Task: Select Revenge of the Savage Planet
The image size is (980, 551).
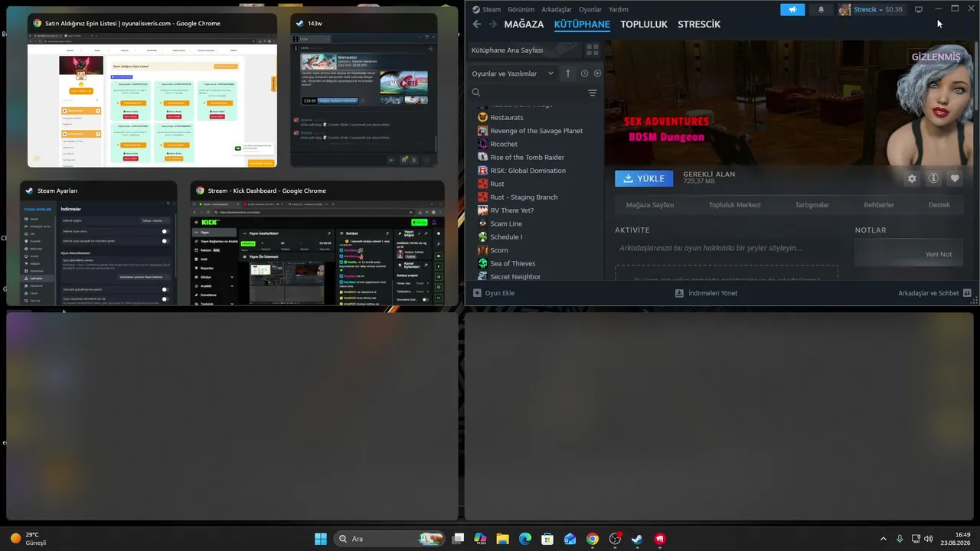Action: coord(537,131)
